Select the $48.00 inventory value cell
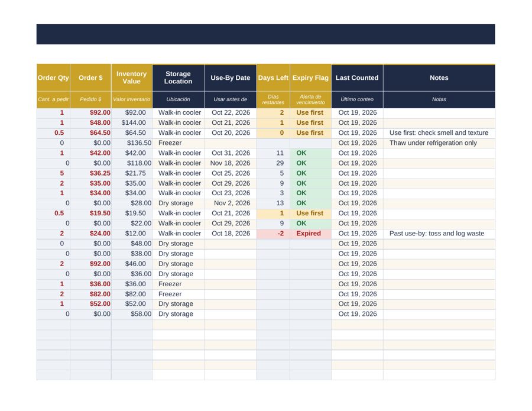This screenshot has width=532, height=411. click(x=132, y=244)
